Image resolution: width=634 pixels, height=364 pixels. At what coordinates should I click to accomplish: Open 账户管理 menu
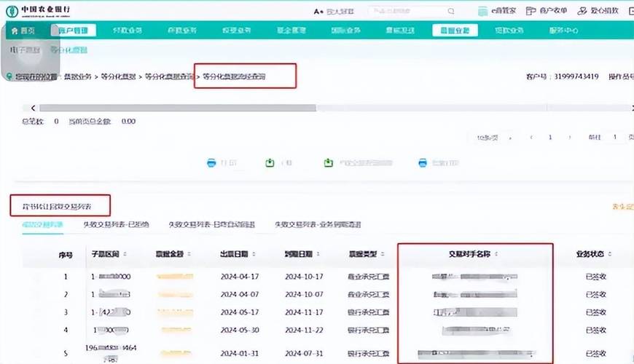click(x=73, y=31)
